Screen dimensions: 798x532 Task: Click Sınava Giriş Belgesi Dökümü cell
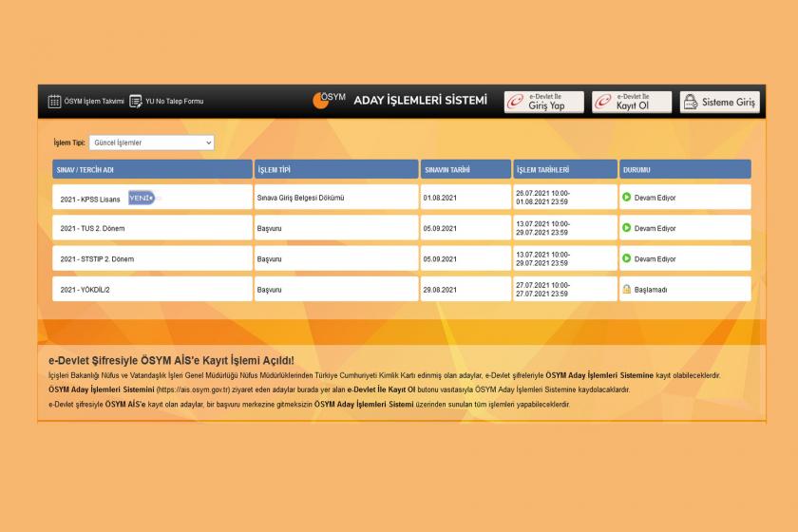336,197
